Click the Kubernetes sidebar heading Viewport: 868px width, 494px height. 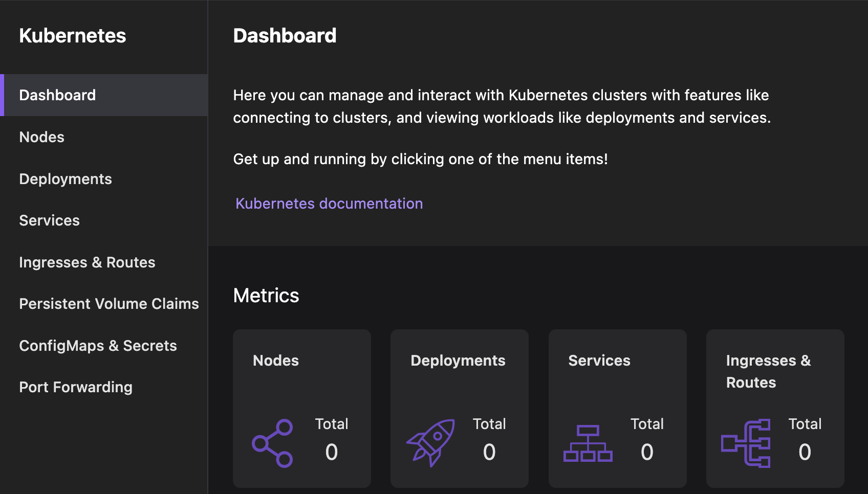pyautogui.click(x=73, y=36)
